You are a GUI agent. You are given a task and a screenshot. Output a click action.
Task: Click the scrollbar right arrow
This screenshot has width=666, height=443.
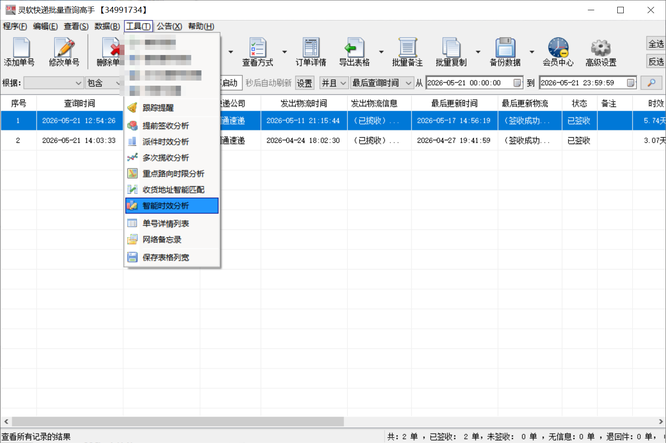pos(660,421)
